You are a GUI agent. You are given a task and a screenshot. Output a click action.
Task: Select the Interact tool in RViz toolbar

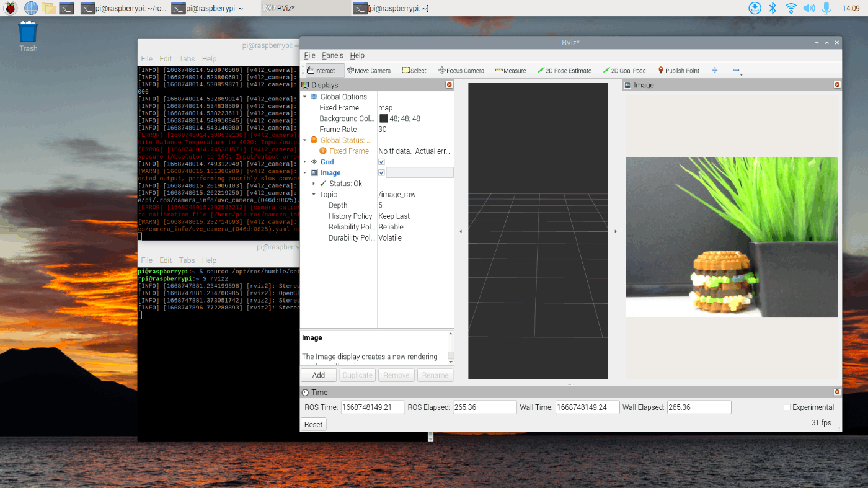323,70
